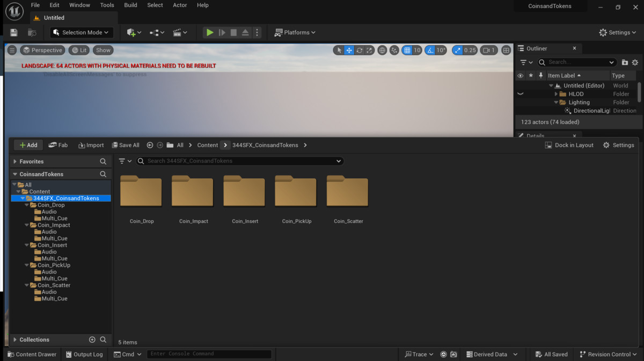644x361 pixels.
Task: Change rotation snap value 10°
Action: tap(441, 50)
